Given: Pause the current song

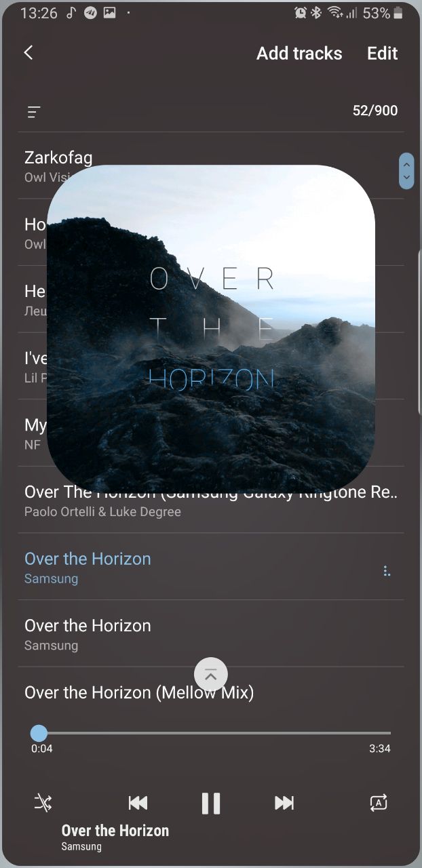Looking at the screenshot, I should 211,803.
